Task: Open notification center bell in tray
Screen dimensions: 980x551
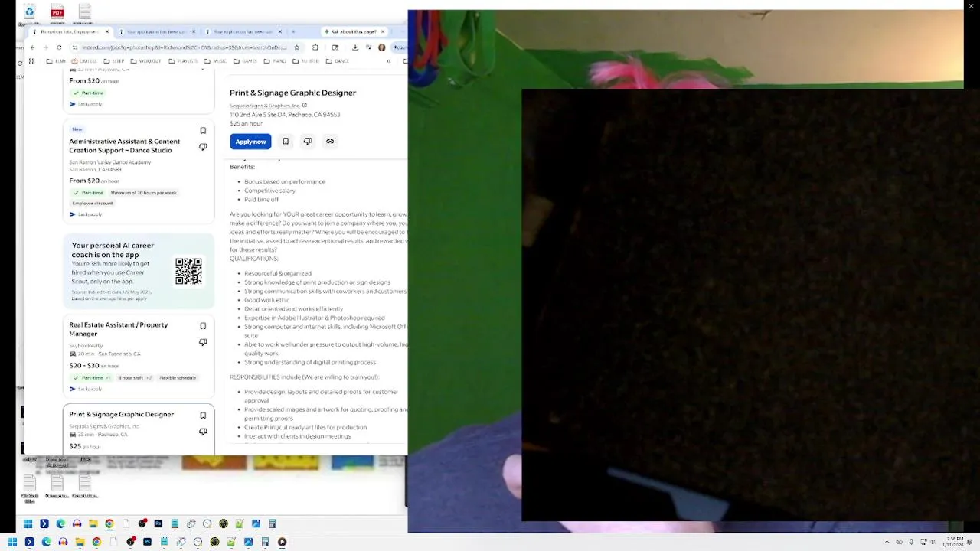Action: (969, 542)
